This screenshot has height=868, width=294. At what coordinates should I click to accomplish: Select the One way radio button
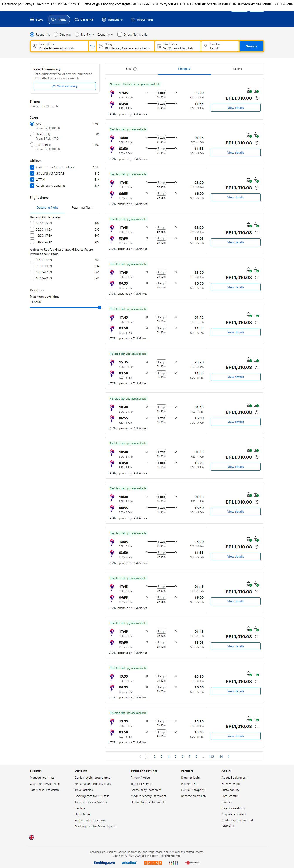tap(56, 34)
